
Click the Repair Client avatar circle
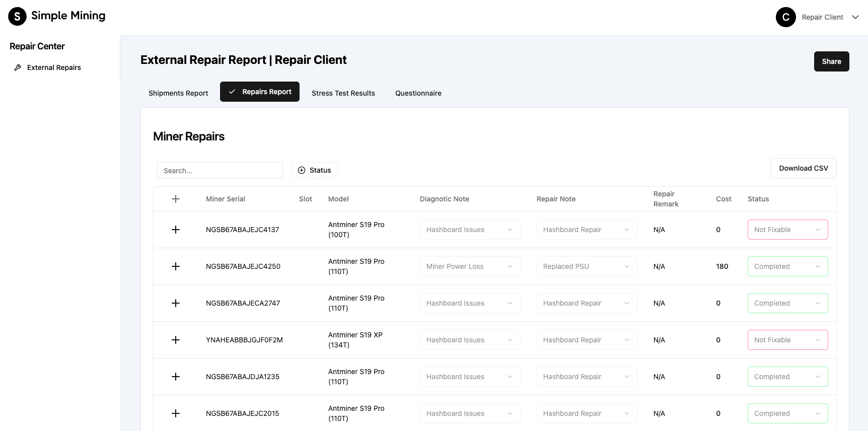(785, 17)
